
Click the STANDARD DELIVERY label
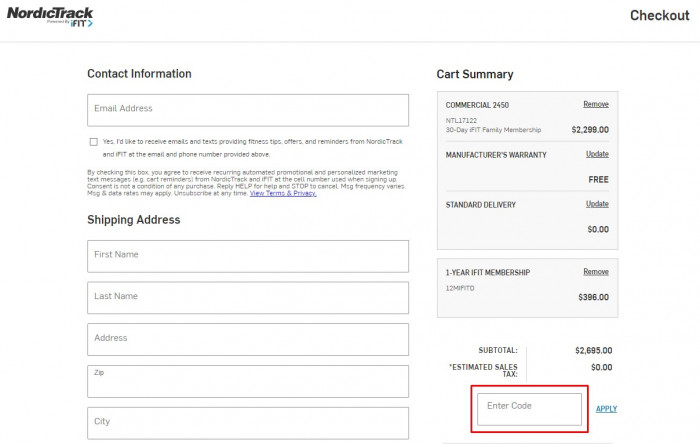click(480, 205)
